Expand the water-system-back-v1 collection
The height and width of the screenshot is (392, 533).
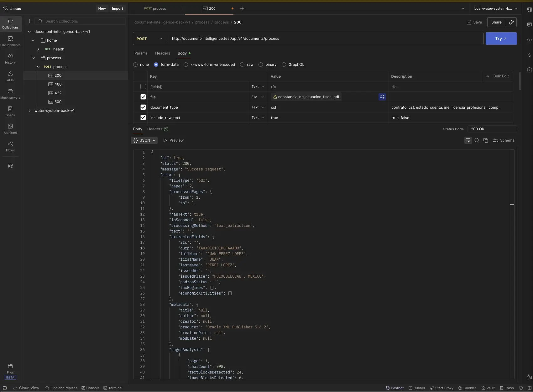coord(29,111)
